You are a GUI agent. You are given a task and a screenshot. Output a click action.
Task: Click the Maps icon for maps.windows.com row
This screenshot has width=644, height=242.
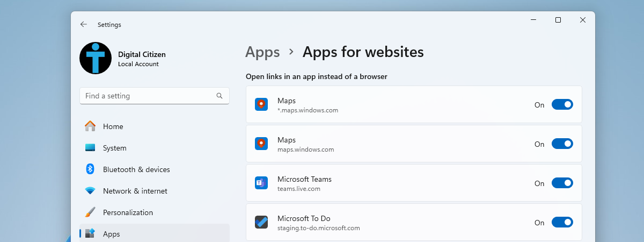(x=261, y=144)
